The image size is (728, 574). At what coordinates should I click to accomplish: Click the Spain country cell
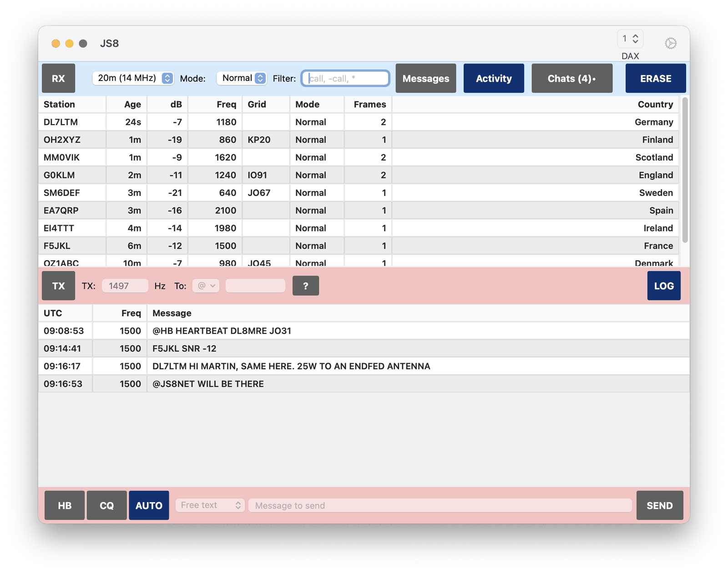tap(536, 211)
